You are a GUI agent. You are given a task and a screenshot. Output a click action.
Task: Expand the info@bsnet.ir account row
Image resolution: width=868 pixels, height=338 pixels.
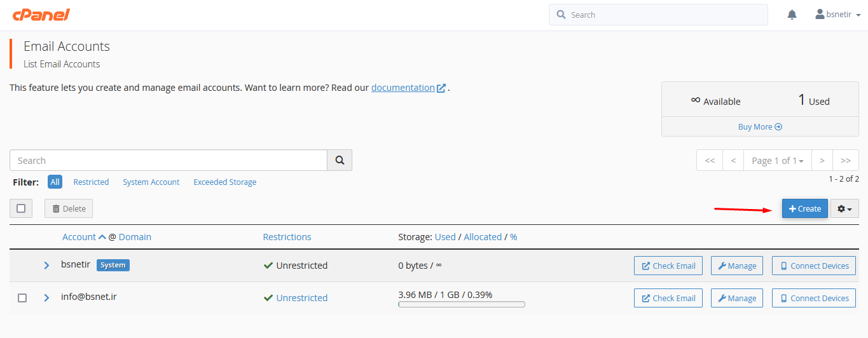point(46,298)
